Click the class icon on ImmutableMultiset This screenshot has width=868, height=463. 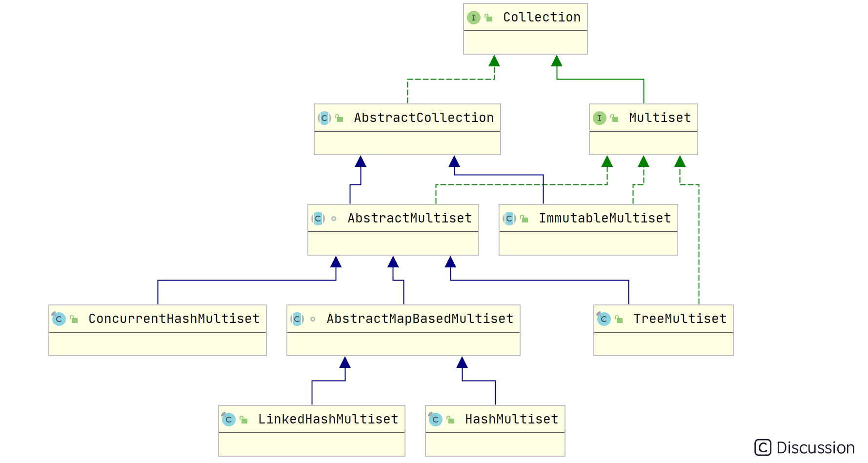[509, 219]
